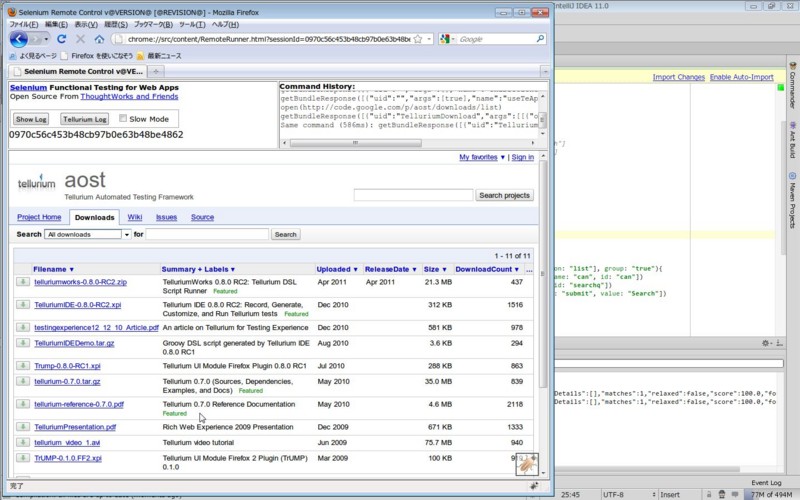Open the 最新ニュース bookmark
This screenshot has height=500, width=800.
(x=159, y=56)
